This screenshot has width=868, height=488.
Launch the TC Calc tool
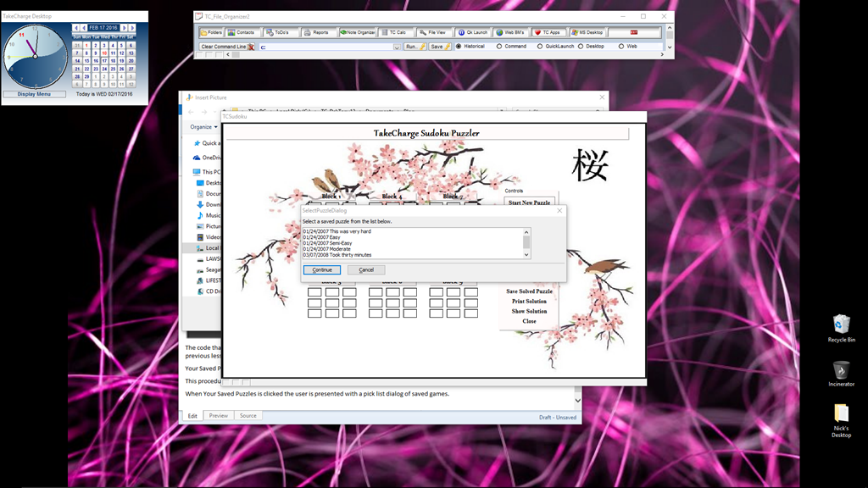[394, 32]
